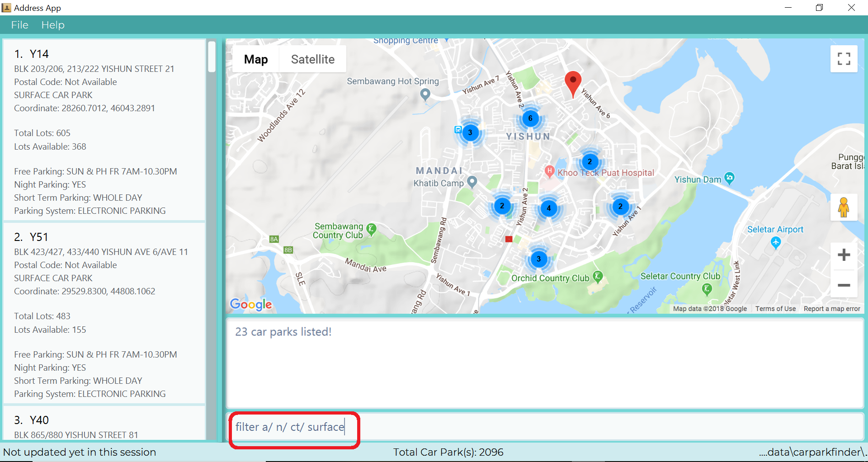Click Report a map error link
The height and width of the screenshot is (462, 868).
coord(832,309)
